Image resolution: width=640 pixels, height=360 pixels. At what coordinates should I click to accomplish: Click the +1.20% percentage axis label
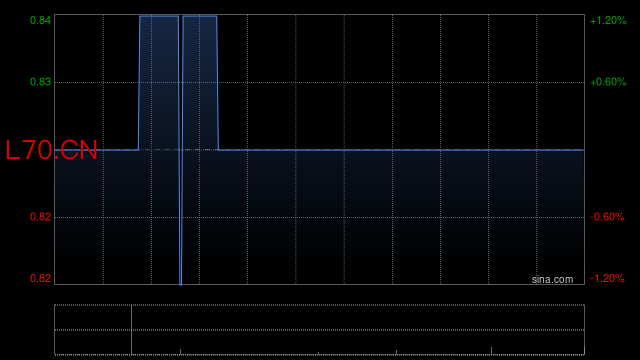click(608, 20)
